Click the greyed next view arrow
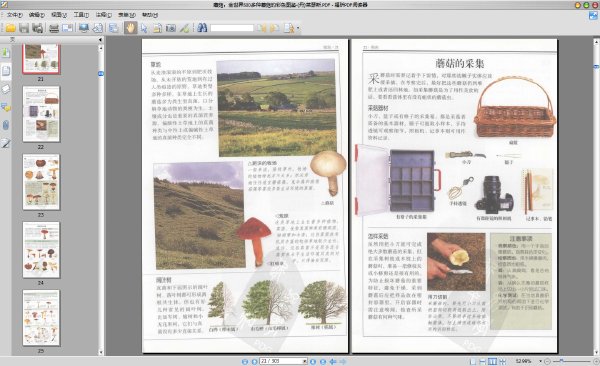The width and height of the screenshot is (600, 366). (x=343, y=361)
